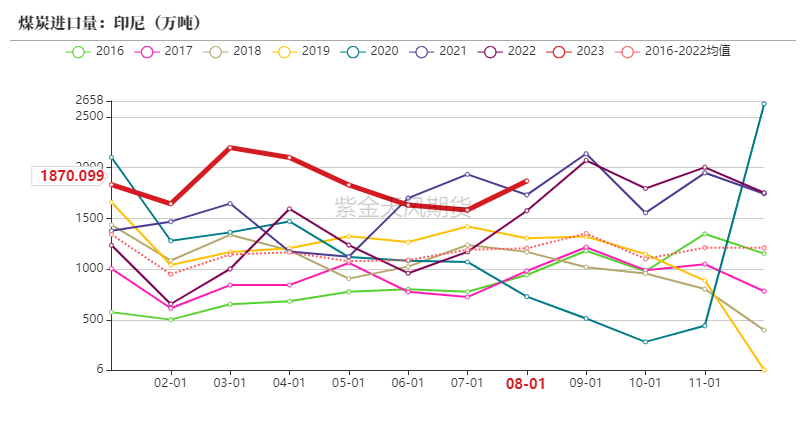The height and width of the screenshot is (430, 806).
Task: Click the highlighted 08-01 axis label
Action: pos(526,383)
